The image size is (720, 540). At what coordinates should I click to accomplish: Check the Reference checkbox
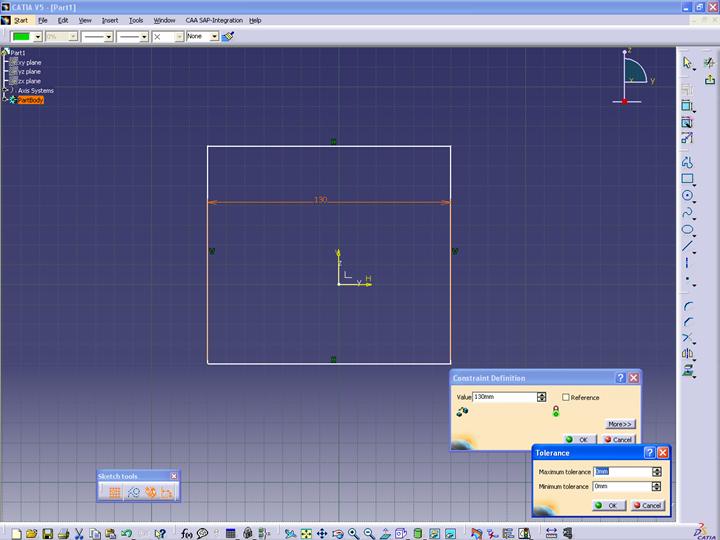point(566,397)
